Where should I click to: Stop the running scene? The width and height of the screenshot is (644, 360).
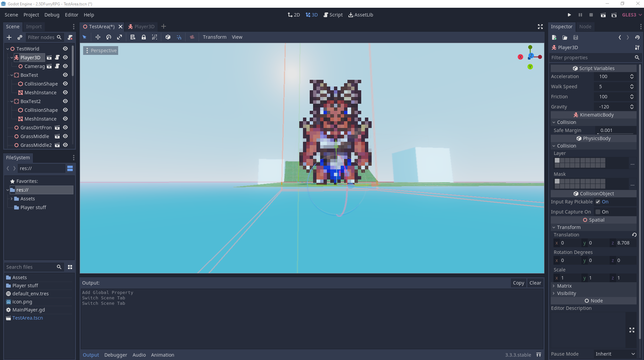pos(591,15)
